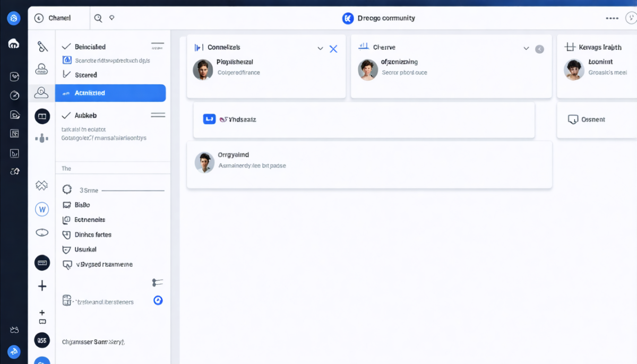Toggle the Aubkeb checkmark

click(x=66, y=115)
